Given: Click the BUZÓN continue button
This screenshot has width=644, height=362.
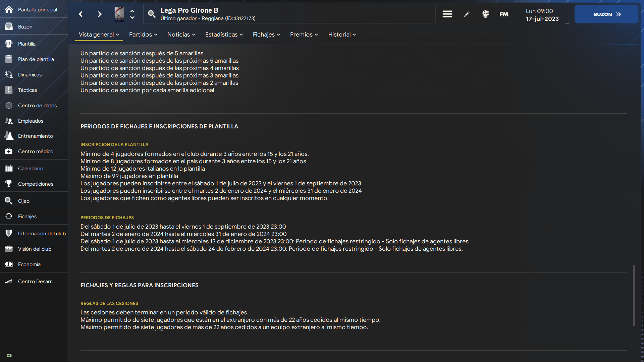Looking at the screenshot, I should 606,14.
